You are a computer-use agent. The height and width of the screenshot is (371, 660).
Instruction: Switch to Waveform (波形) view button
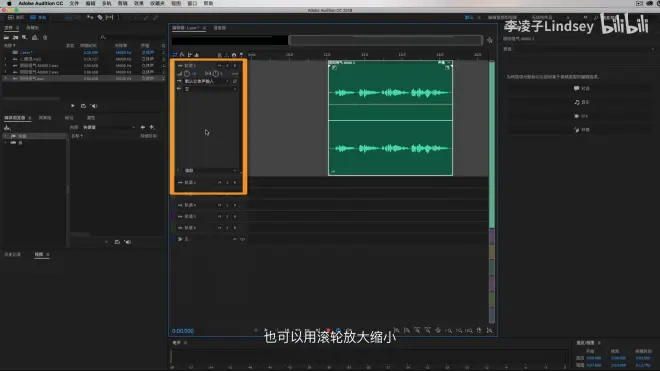pos(16,17)
